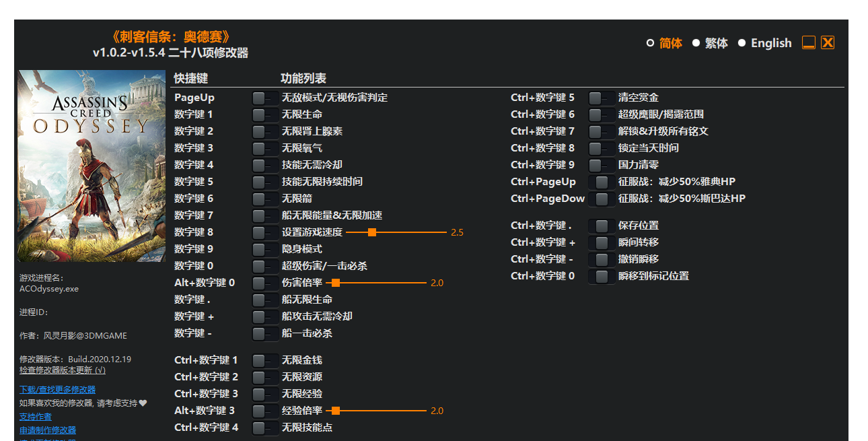Click 征服战: 减少50%斯巴达HP button
This screenshot has width=868, height=441.
tap(602, 199)
